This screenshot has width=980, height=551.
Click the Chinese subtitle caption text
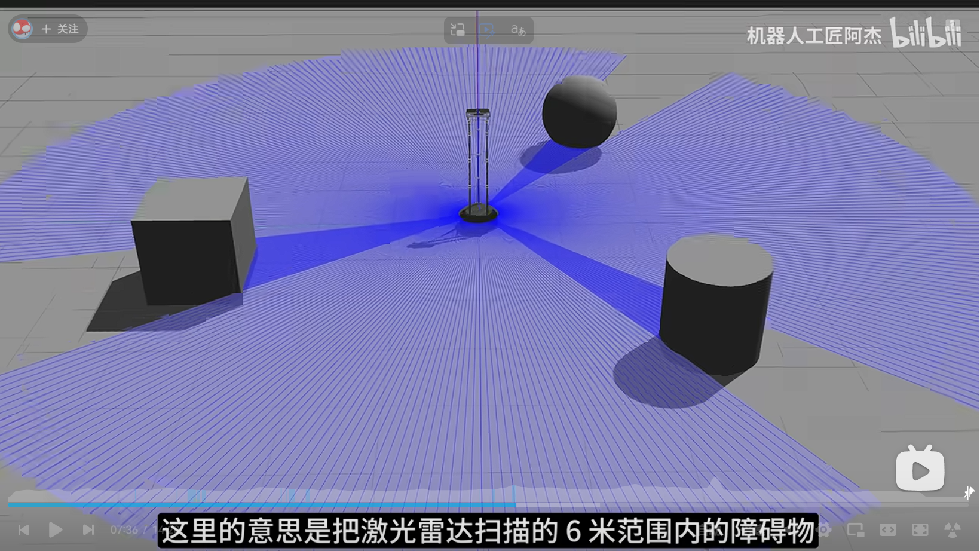tap(488, 531)
